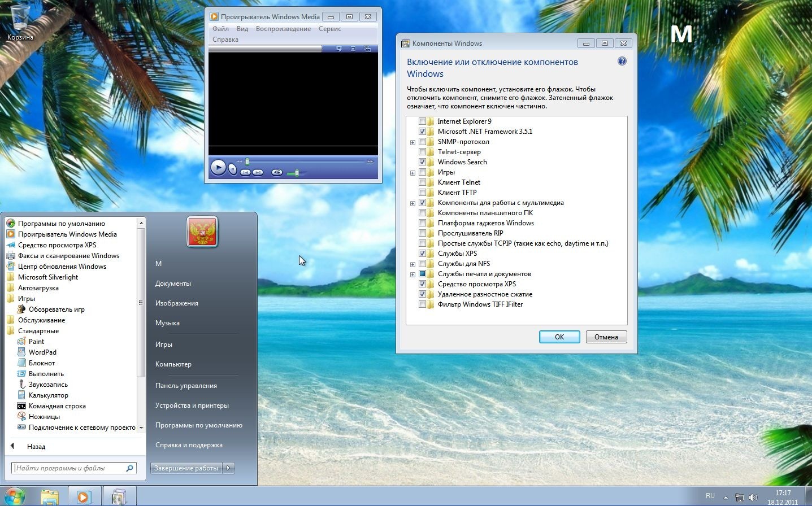Stop playback in Windows Media Player
Image resolution: width=812 pixels, height=506 pixels.
tap(233, 169)
